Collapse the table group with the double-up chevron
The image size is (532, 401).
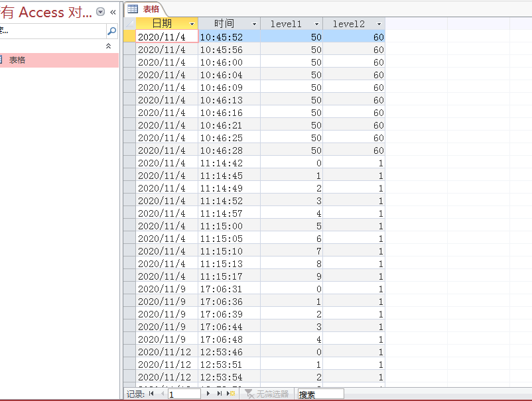pyautogui.click(x=108, y=46)
